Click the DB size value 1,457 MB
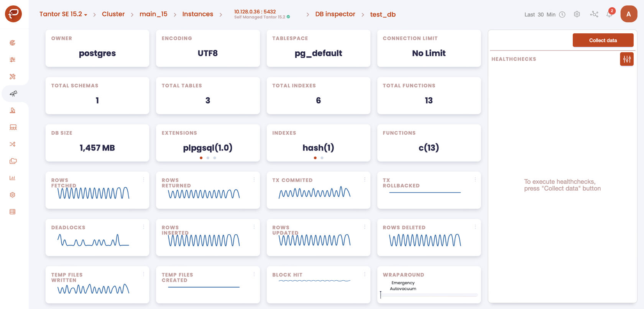 97,148
